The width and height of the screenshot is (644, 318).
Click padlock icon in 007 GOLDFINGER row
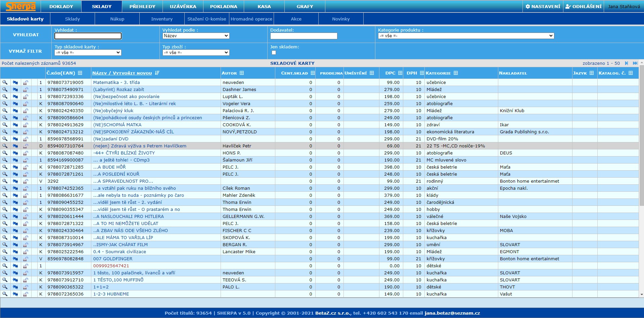coord(26,259)
